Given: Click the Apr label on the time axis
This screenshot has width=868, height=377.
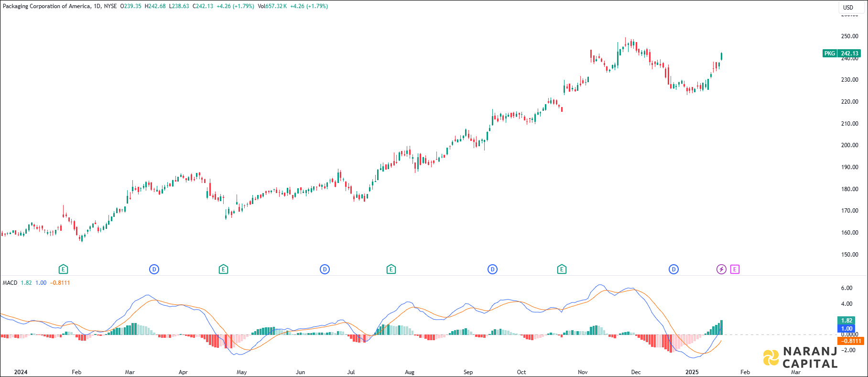Looking at the screenshot, I should pos(183,372).
